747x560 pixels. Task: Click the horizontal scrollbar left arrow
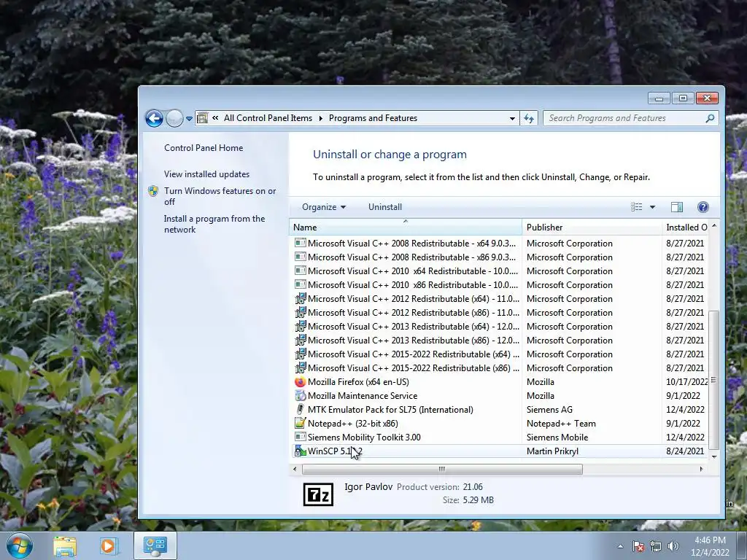[x=295, y=469]
